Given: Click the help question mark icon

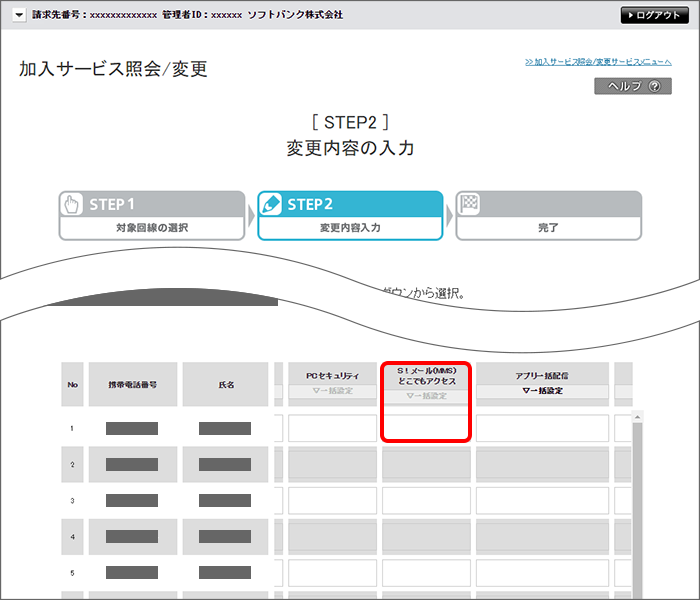Looking at the screenshot, I should pos(654,86).
